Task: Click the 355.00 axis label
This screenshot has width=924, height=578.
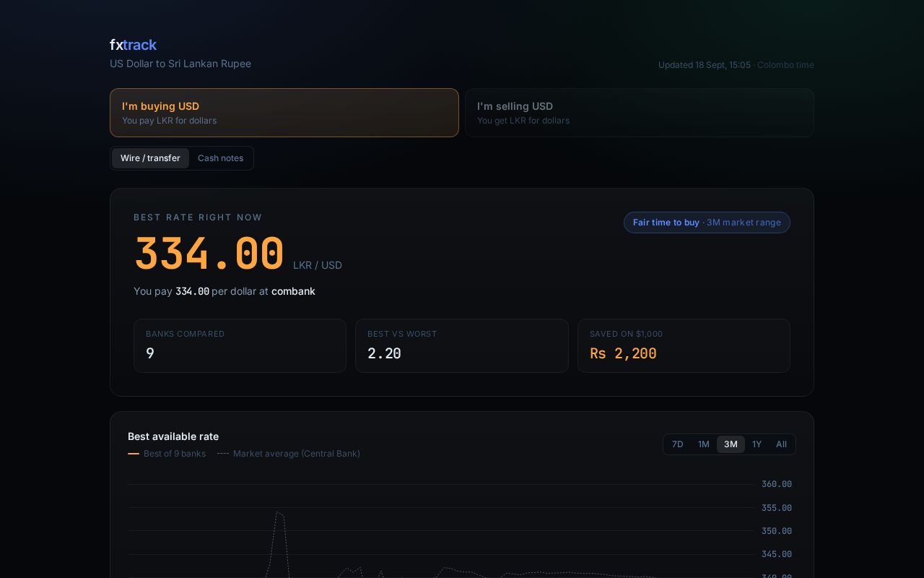Action: click(777, 508)
